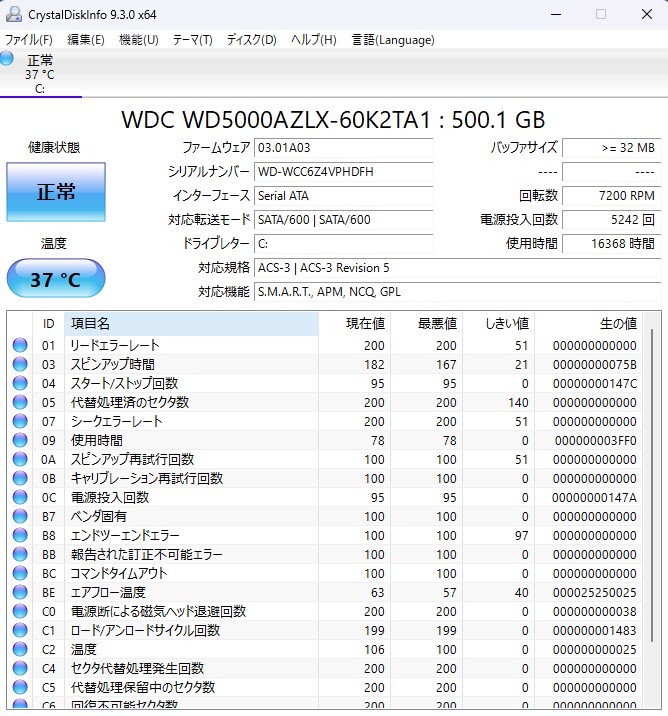Click the ドライブレター field C:
The width and height of the screenshot is (668, 716).
click(343, 244)
